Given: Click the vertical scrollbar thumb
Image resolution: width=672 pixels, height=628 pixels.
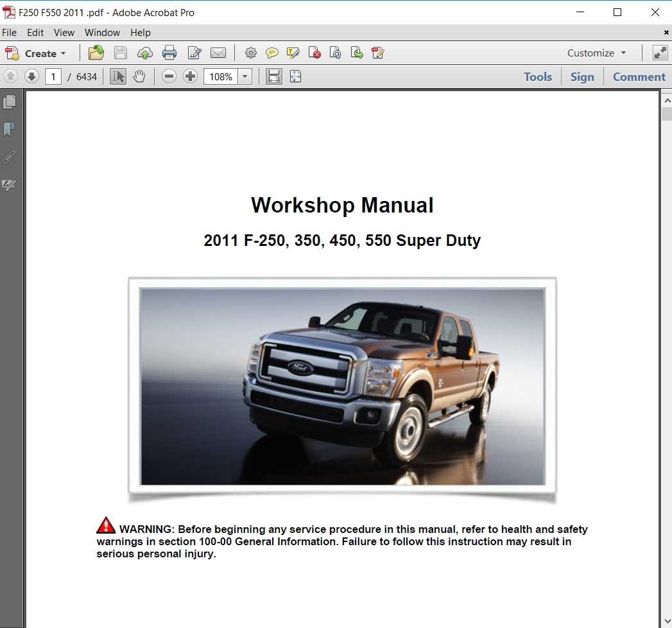Looking at the screenshot, I should [667, 114].
